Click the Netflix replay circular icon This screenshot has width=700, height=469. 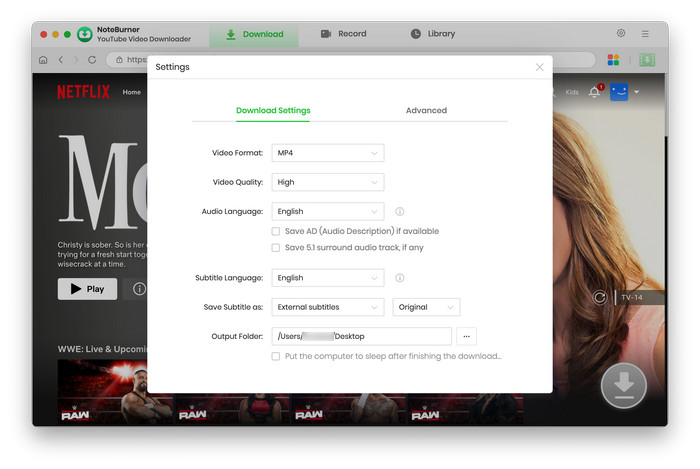point(600,297)
